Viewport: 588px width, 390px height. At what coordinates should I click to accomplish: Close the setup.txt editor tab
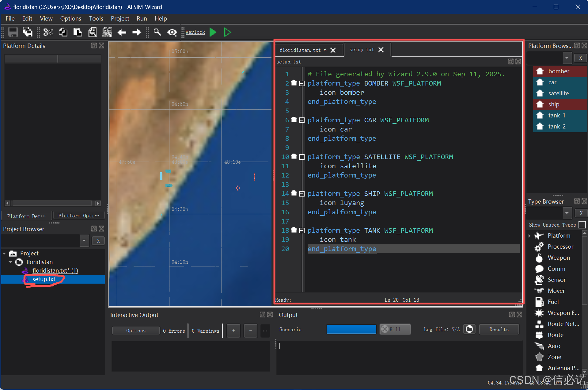pos(381,50)
